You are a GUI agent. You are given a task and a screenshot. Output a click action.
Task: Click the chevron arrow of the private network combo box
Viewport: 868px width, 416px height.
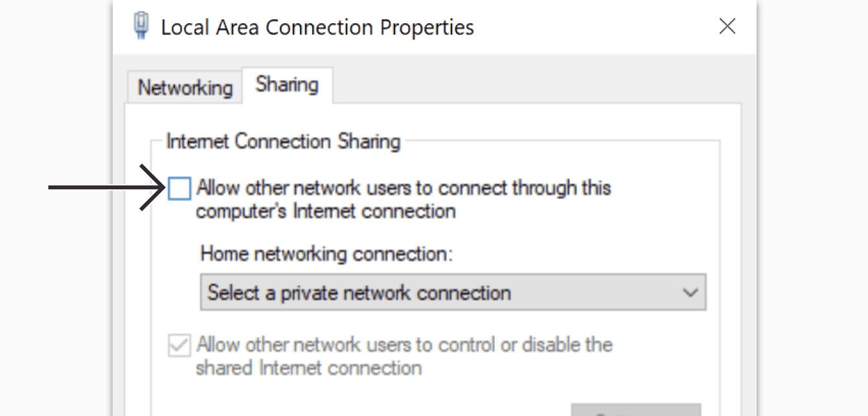click(691, 293)
